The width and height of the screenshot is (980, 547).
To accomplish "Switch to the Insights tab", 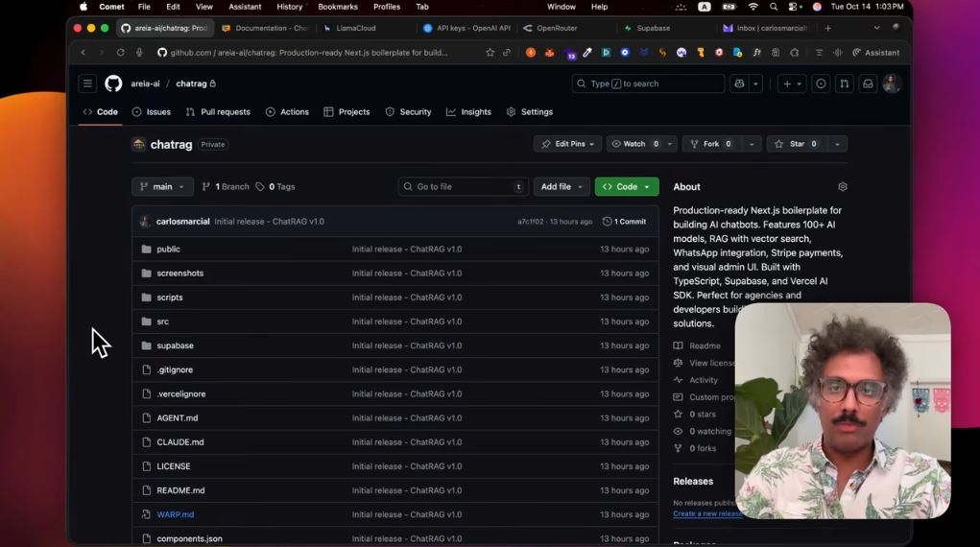I will (x=468, y=112).
